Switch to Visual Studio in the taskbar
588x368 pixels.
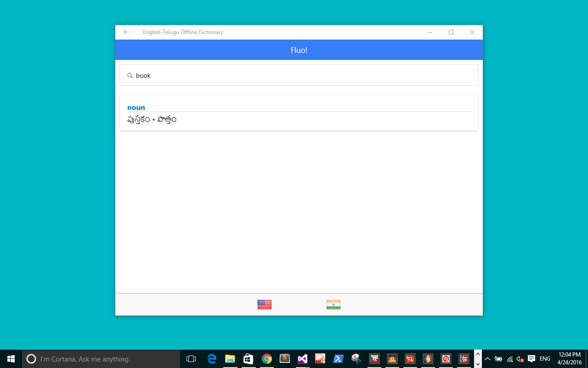coord(302,359)
